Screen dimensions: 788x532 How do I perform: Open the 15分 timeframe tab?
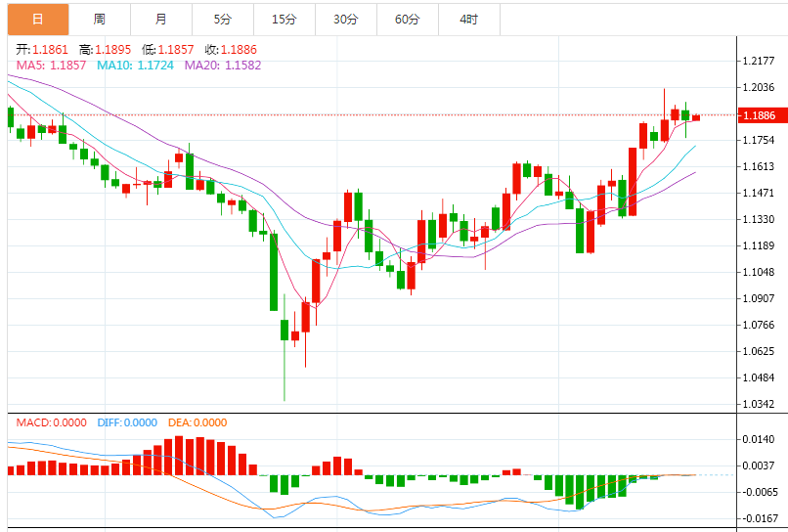(285, 20)
